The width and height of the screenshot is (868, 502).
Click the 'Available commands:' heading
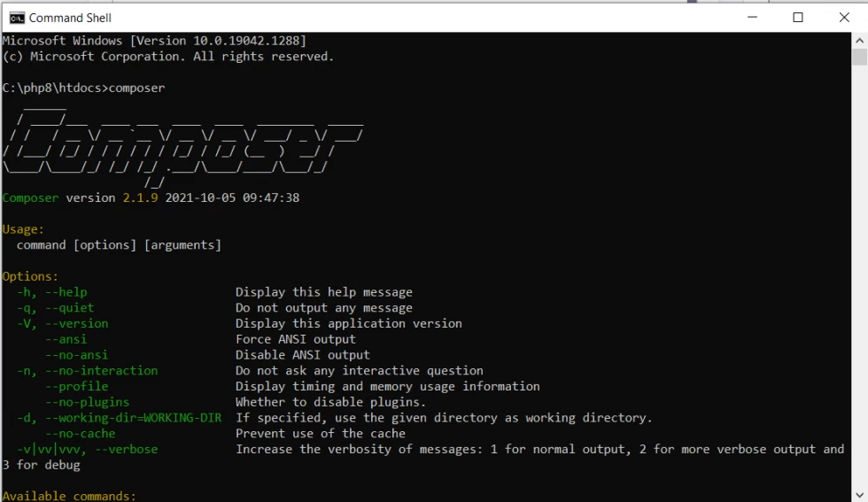69,496
